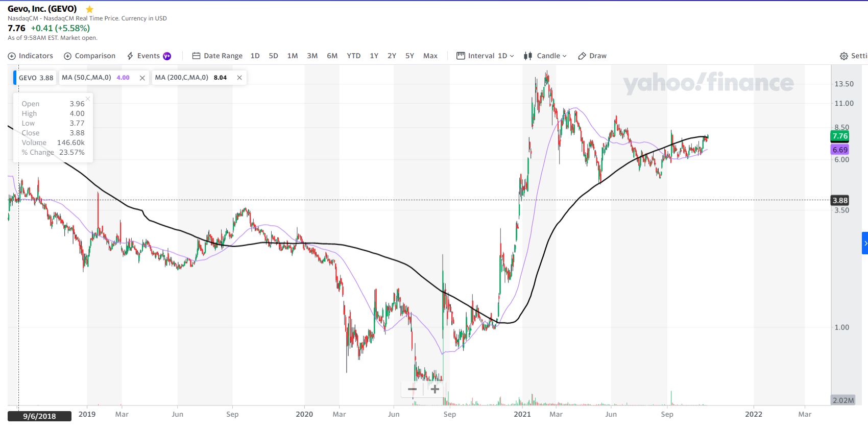The image size is (868, 430).
Task: Click the GEVO 3.88 series chip
Action: [35, 78]
